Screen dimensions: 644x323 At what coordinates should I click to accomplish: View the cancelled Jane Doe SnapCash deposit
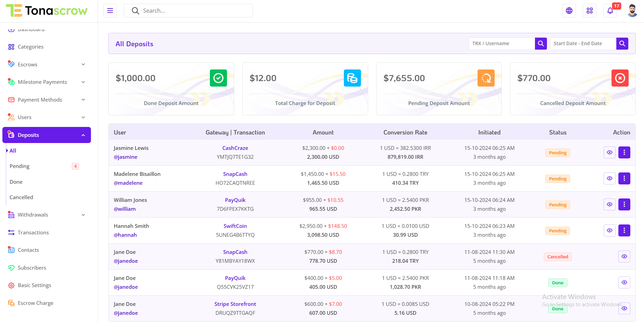624,257
